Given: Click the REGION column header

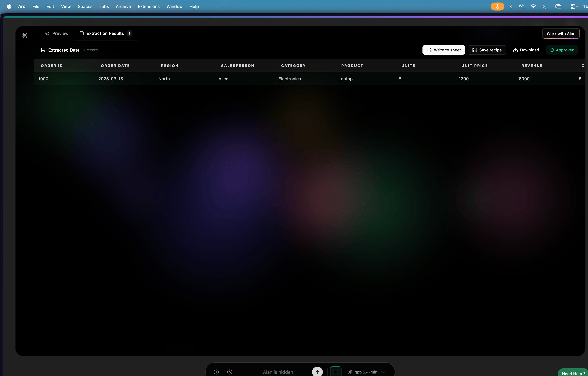Looking at the screenshot, I should 170,66.
